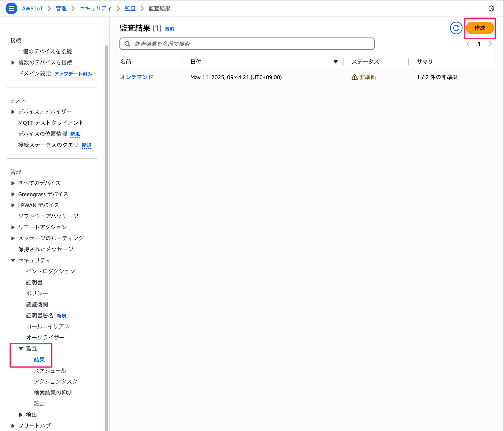The height and width of the screenshot is (431, 504).
Task: Open the 情報 link next to 監査結果
Action: (x=169, y=29)
